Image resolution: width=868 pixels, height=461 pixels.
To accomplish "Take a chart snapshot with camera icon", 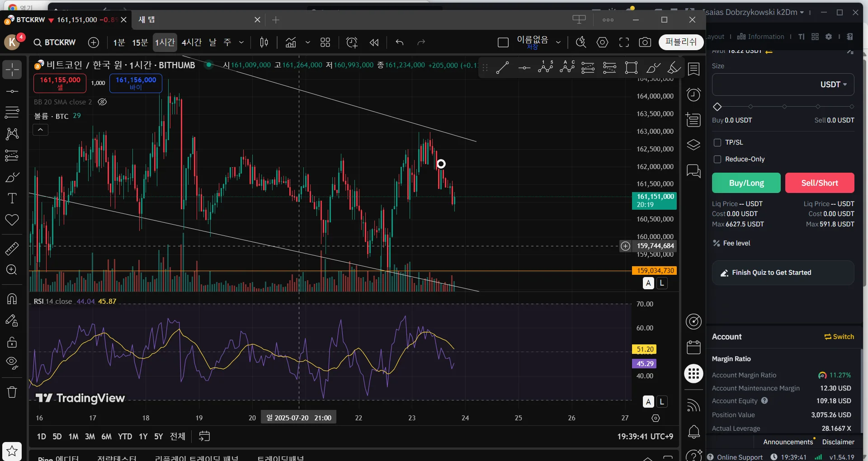I will 645,42.
